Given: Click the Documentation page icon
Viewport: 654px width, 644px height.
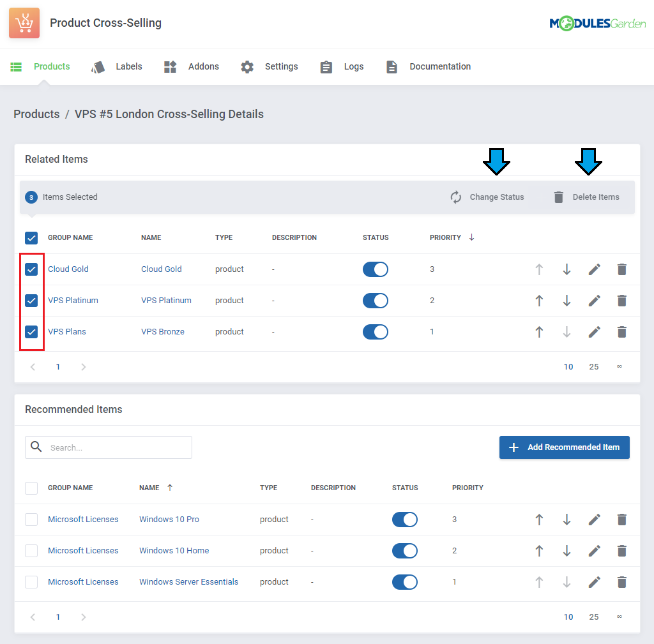Looking at the screenshot, I should [x=392, y=66].
